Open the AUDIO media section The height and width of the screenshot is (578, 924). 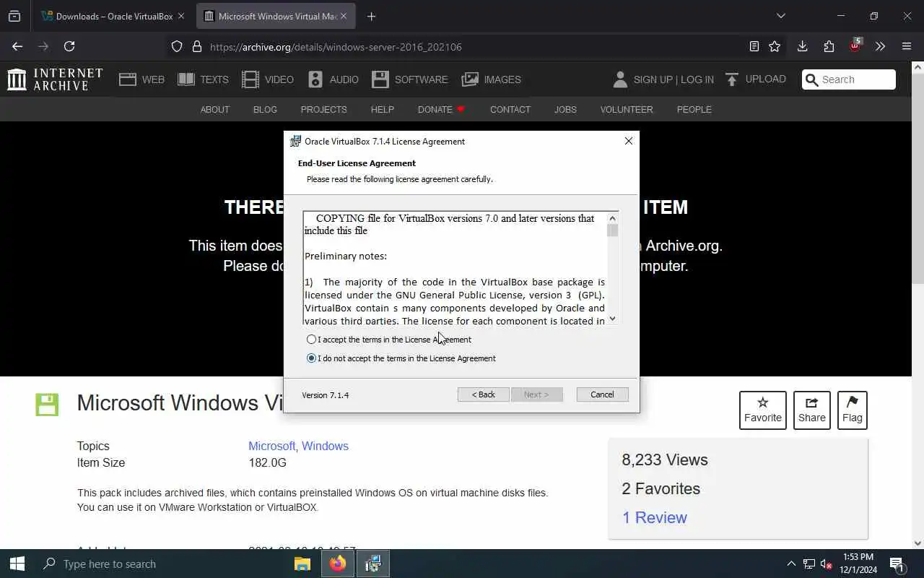click(333, 79)
